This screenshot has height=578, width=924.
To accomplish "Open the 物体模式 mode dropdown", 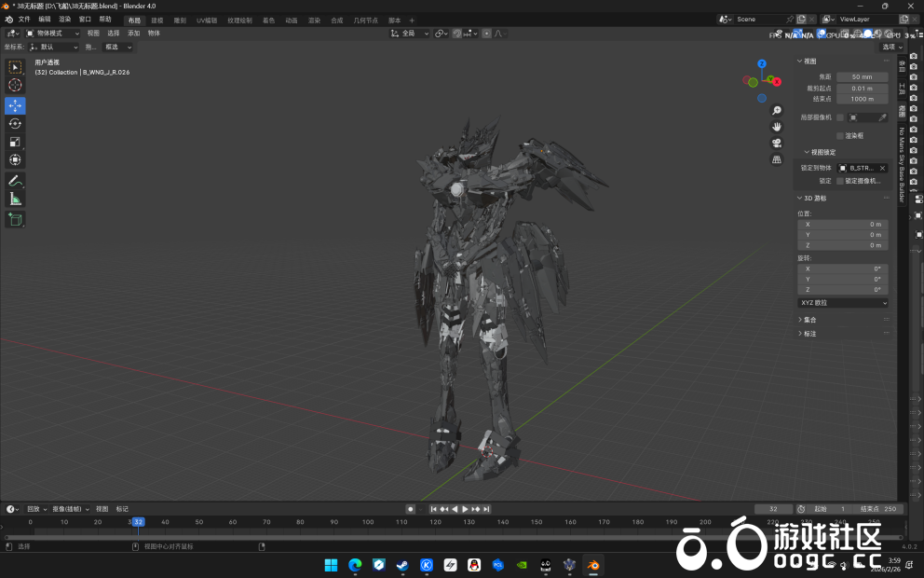I will [54, 33].
